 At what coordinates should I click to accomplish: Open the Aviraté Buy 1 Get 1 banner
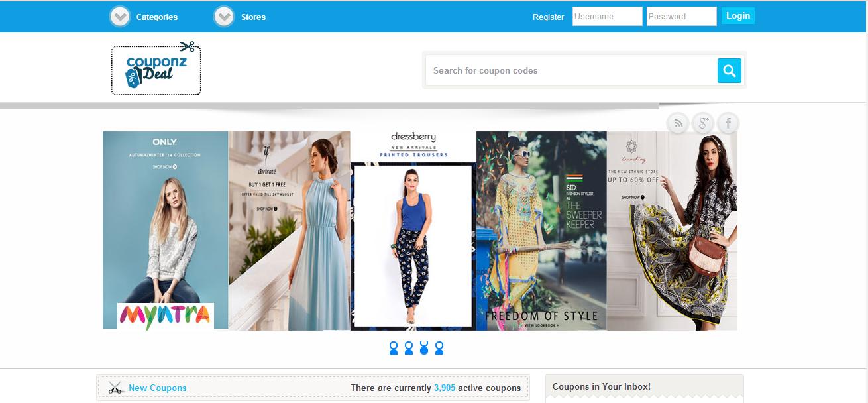click(290, 230)
